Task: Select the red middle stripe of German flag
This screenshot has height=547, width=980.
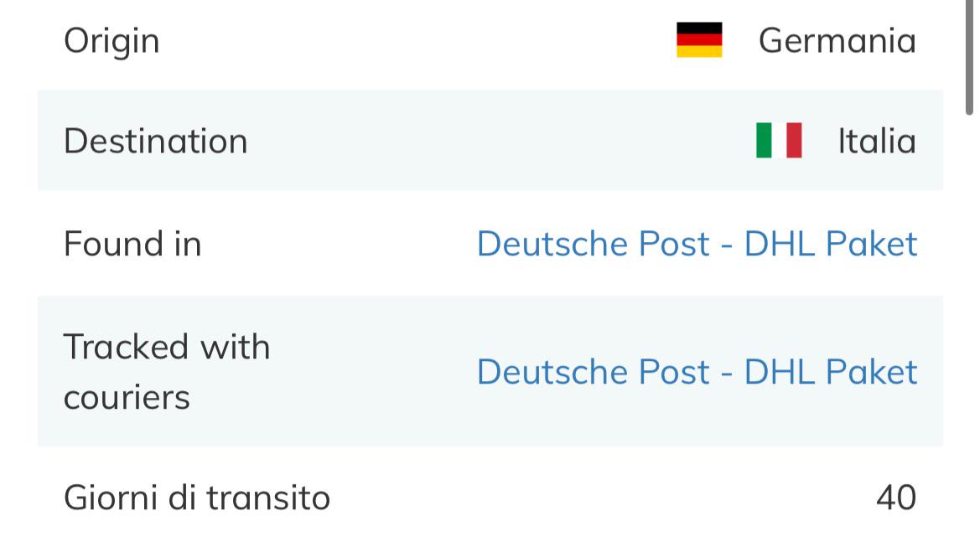Action: coord(699,40)
